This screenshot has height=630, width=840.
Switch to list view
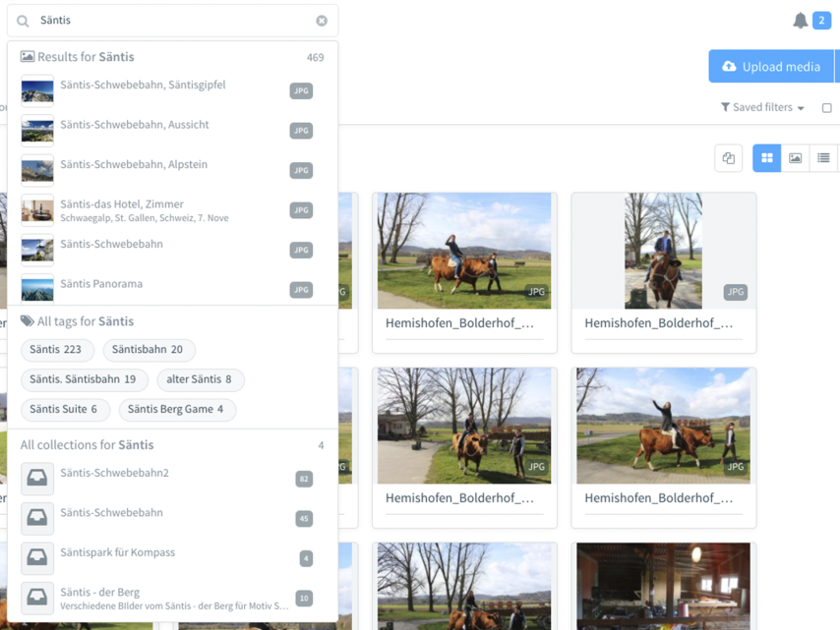(x=823, y=158)
